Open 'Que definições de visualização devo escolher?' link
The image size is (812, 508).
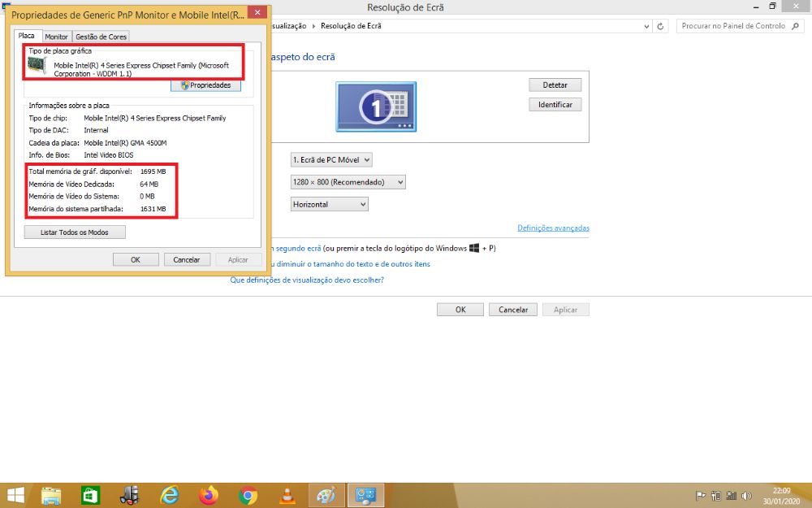click(307, 280)
